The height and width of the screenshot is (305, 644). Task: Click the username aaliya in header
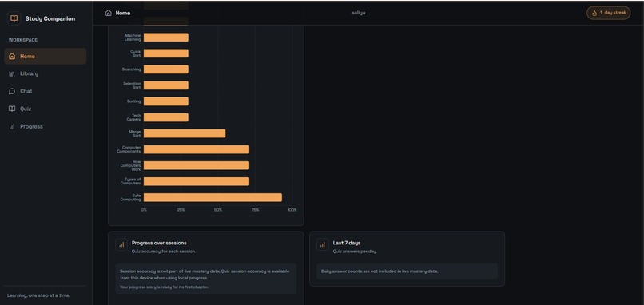(x=358, y=13)
